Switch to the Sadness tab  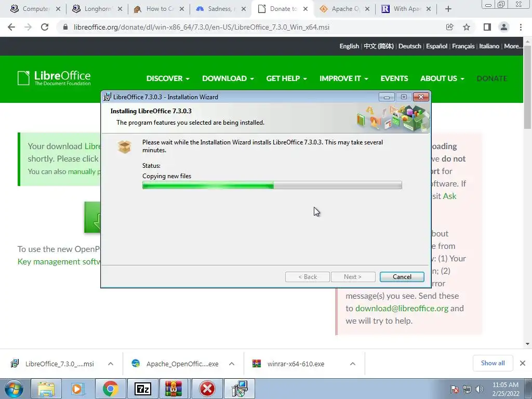click(x=221, y=9)
